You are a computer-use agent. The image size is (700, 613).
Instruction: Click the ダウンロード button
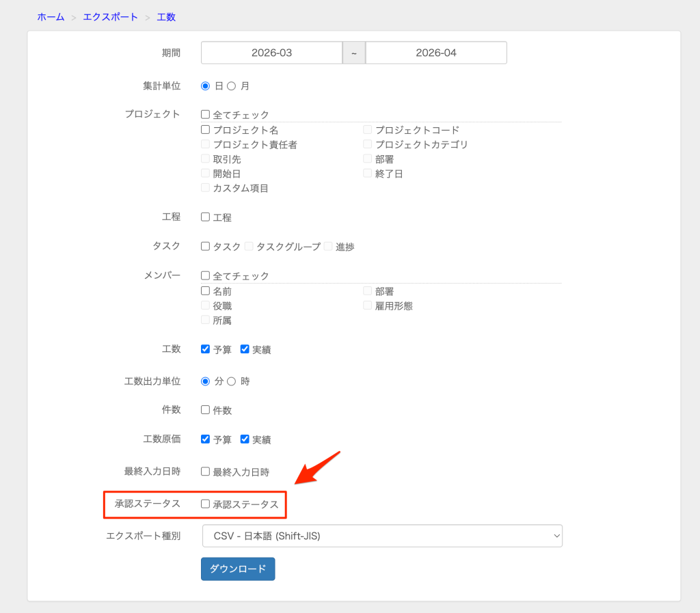[238, 569]
